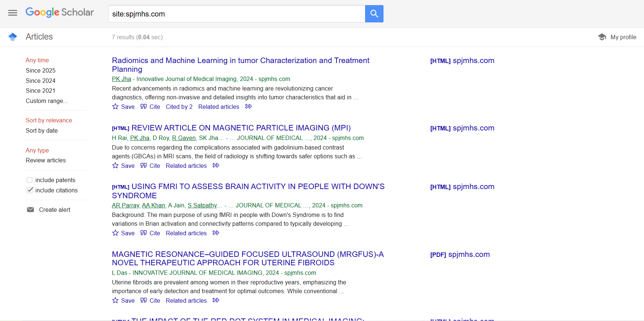Select the Any time filter
This screenshot has height=321, width=644.
coord(37,60)
